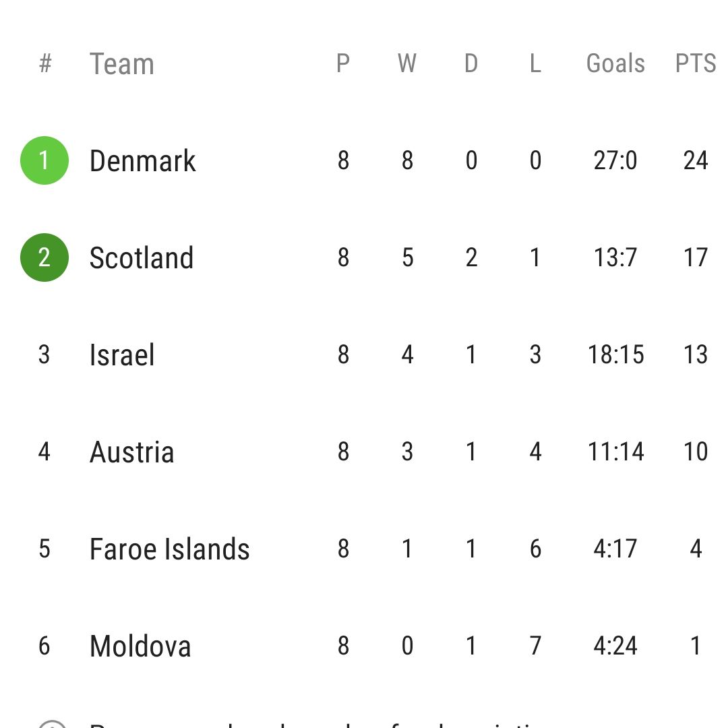726x728 pixels.
Task: Click the info icon below the table
Action: [x=52, y=724]
